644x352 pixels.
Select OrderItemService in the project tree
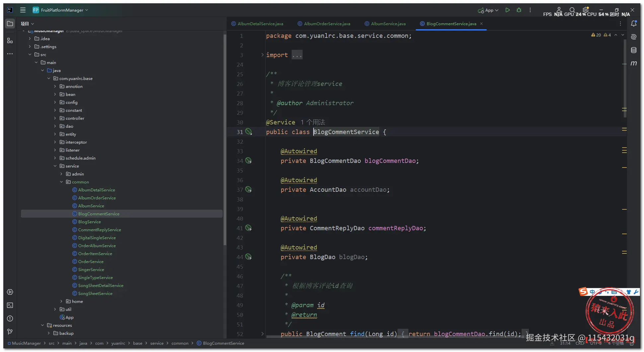[x=95, y=253]
